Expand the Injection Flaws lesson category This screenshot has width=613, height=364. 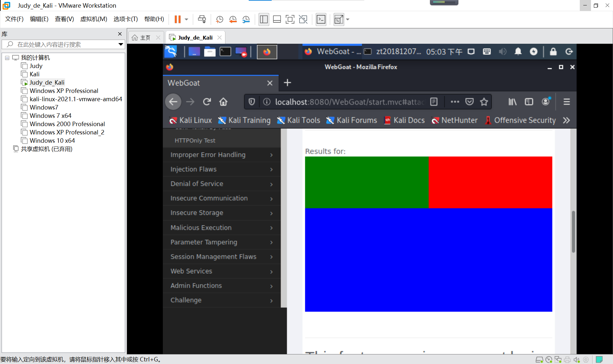point(222,169)
